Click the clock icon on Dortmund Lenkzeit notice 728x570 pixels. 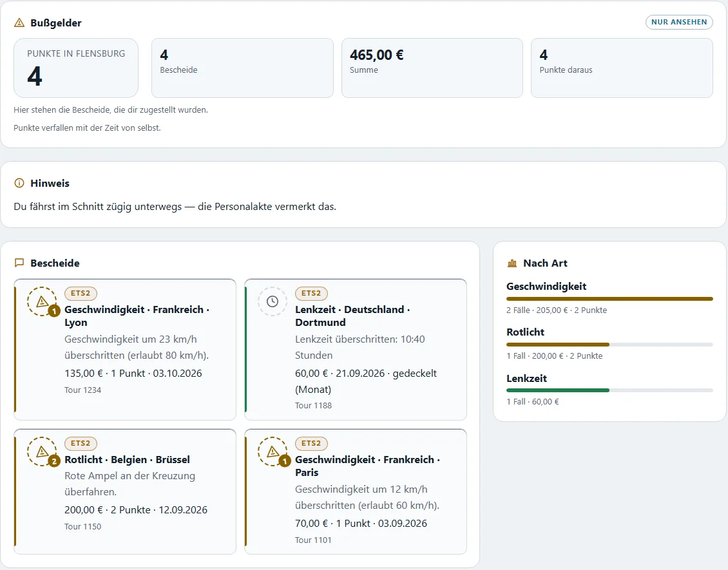coord(273,301)
